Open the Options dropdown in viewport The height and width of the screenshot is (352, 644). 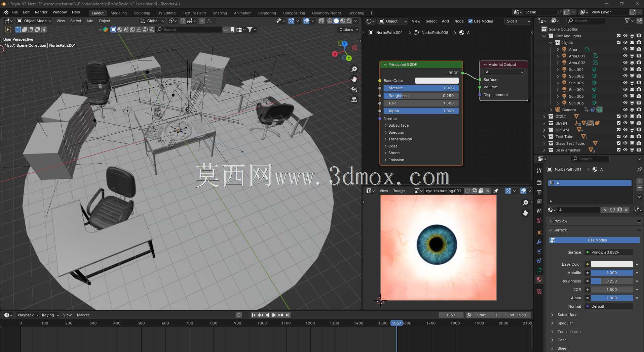pos(348,30)
